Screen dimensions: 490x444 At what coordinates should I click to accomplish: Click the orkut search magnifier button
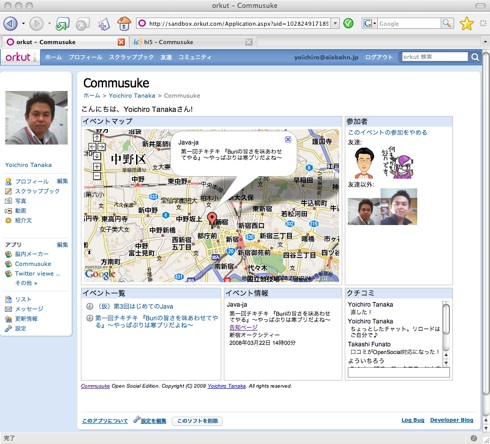click(x=475, y=57)
